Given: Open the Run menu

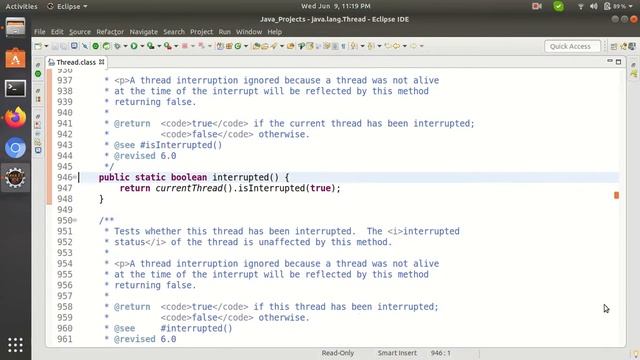Looking at the screenshot, I should point(224,32).
